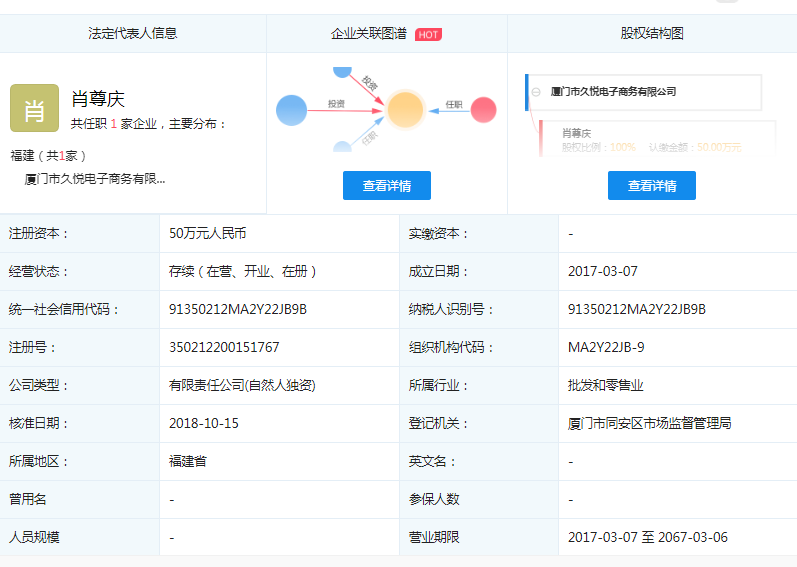Open the 厦门市久悦电子商务有限... company link
The width and height of the screenshot is (797, 567).
point(95,179)
